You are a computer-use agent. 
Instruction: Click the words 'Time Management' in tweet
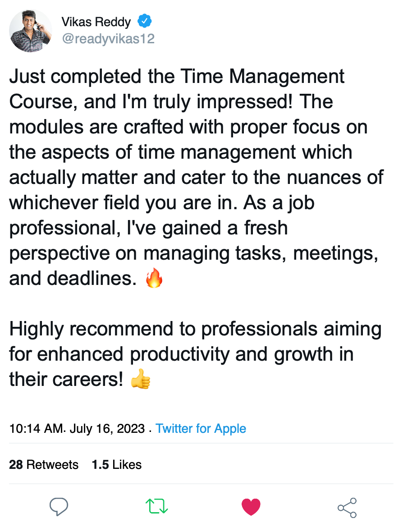point(263,76)
